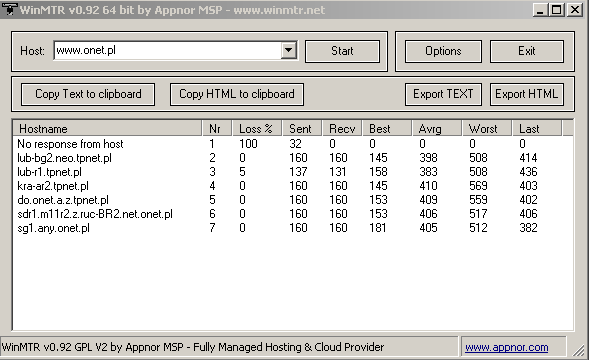The image size is (589, 360).
Task: Click the Avrg column header
Action: tap(437, 129)
